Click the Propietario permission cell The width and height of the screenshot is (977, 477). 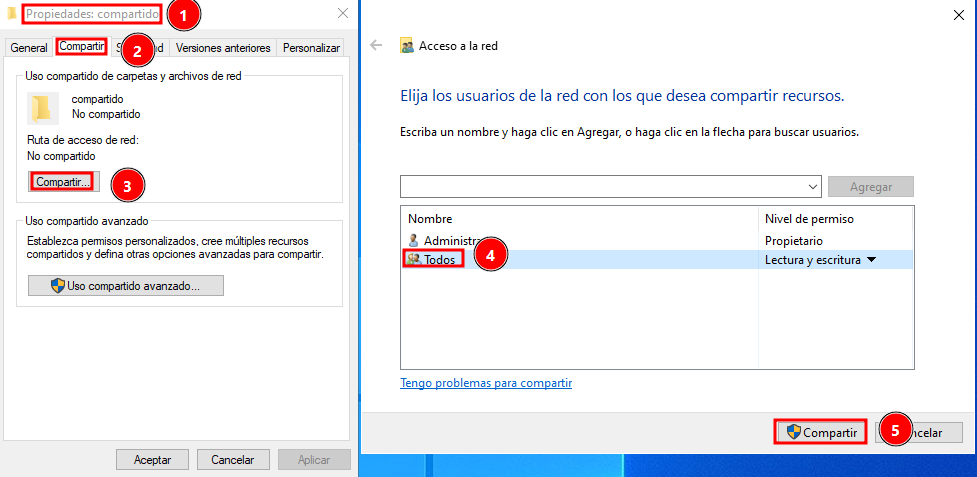(794, 240)
